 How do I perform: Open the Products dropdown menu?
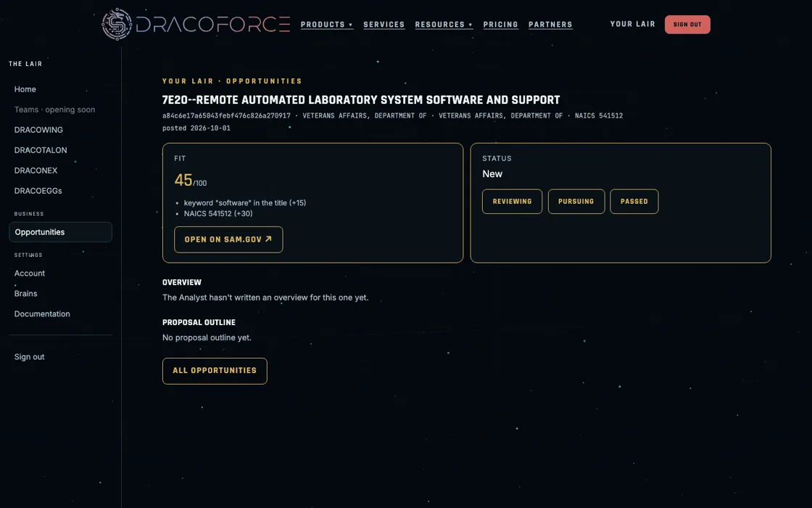pyautogui.click(x=327, y=25)
